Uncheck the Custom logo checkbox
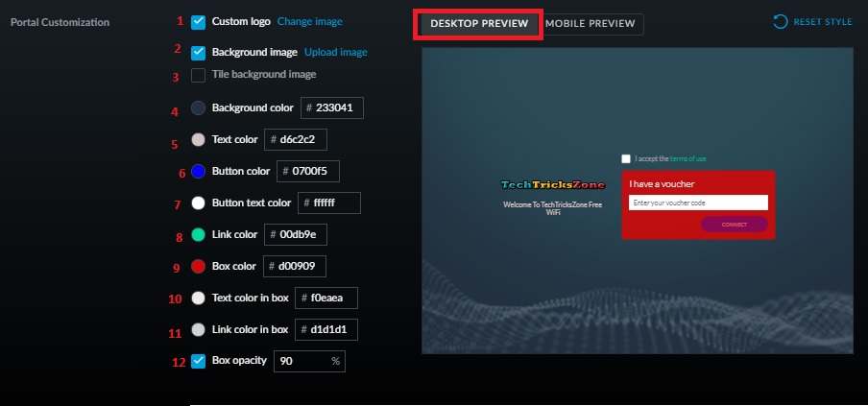 [x=198, y=21]
